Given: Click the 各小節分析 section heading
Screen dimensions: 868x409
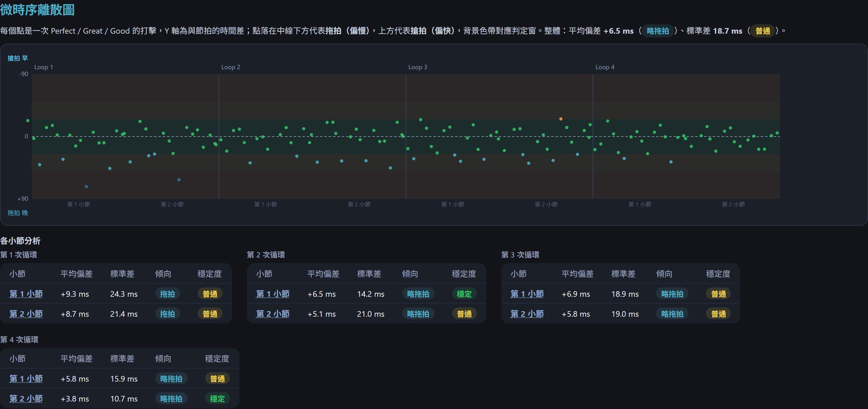Looking at the screenshot, I should coord(20,241).
